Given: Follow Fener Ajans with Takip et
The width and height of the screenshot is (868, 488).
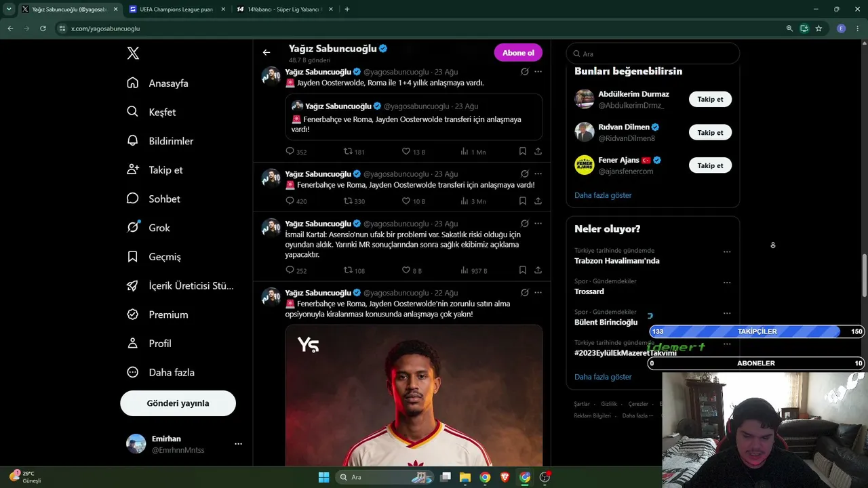Looking at the screenshot, I should pos(710,165).
